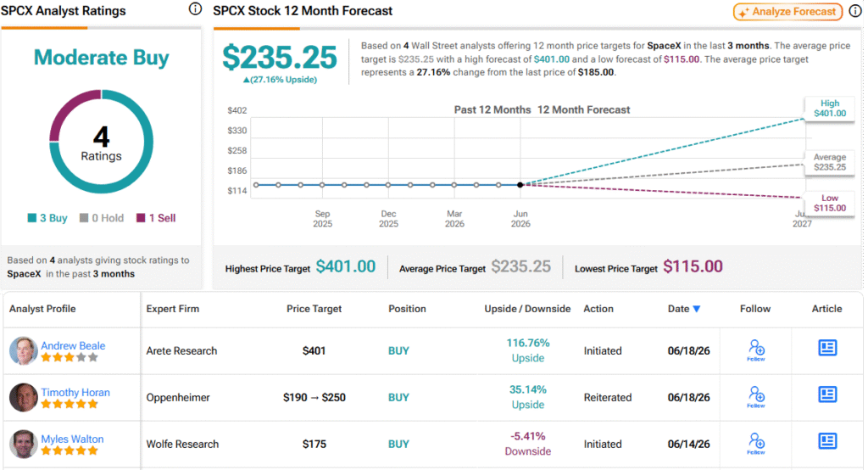Click the Wolfe Research firm cell
This screenshot has width=868, height=470.
(x=182, y=444)
